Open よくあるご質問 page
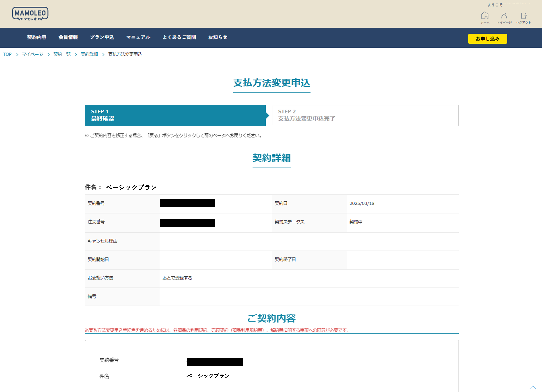Image resolution: width=542 pixels, height=392 pixels. pyautogui.click(x=179, y=37)
